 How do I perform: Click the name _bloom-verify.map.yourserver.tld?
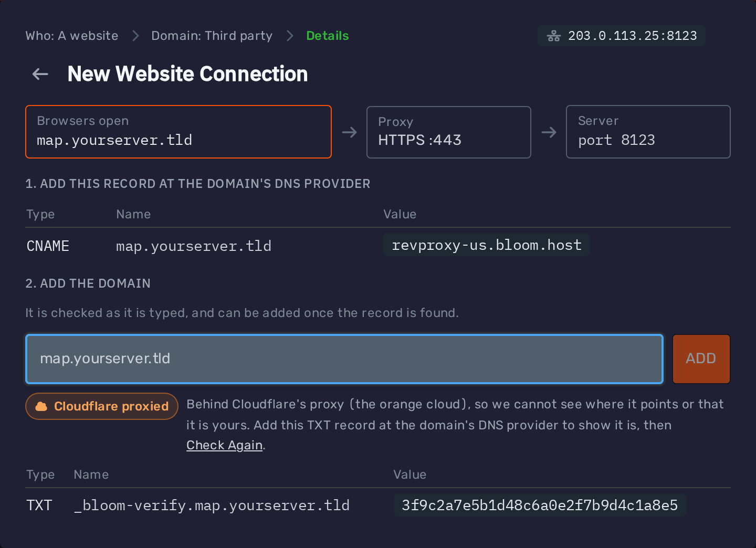(212, 505)
